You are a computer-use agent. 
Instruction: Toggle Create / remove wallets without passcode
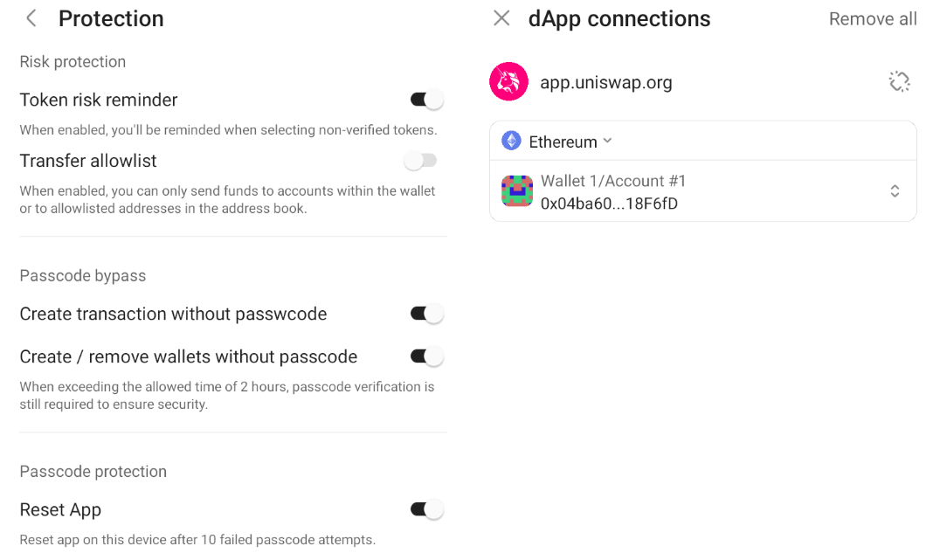pyautogui.click(x=426, y=356)
